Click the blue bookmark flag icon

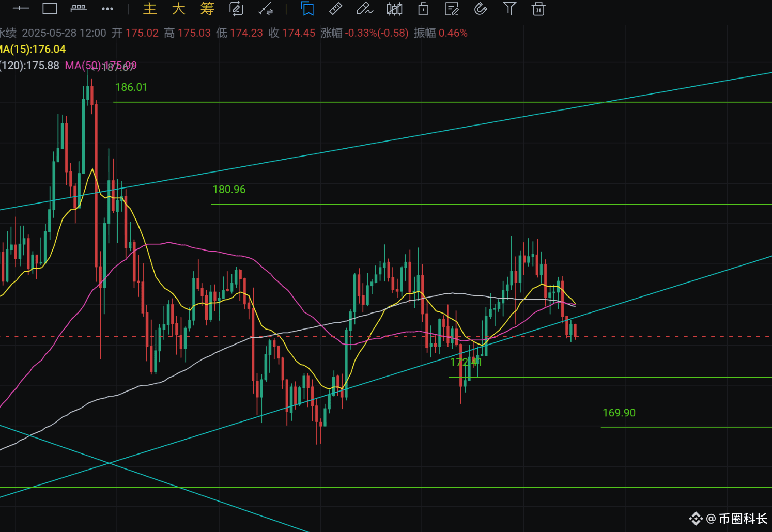coord(307,9)
